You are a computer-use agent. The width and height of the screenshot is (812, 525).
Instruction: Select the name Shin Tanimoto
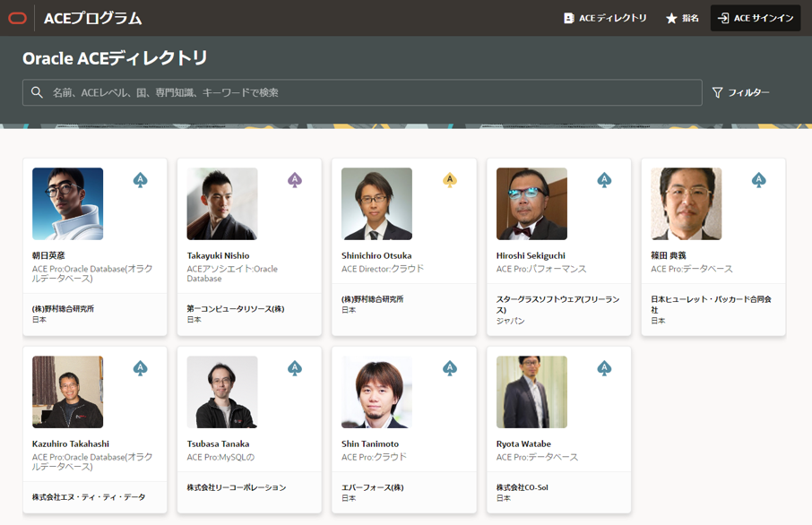click(x=370, y=443)
